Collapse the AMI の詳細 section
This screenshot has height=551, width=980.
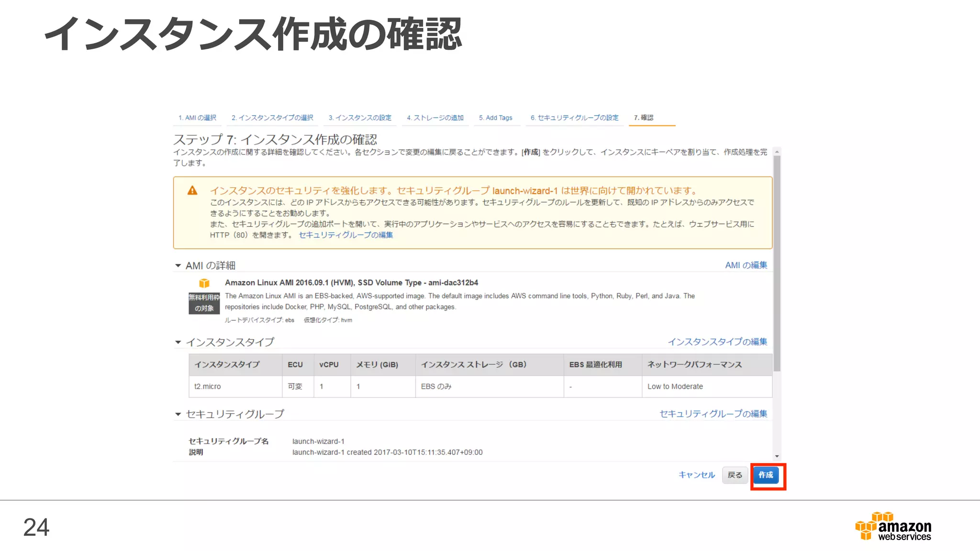(178, 265)
